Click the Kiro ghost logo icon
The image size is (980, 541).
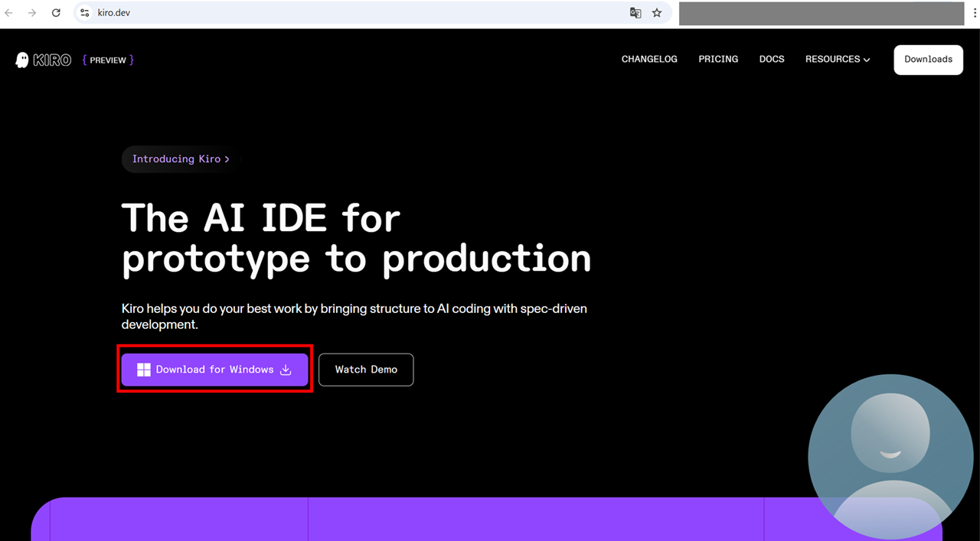click(x=21, y=60)
